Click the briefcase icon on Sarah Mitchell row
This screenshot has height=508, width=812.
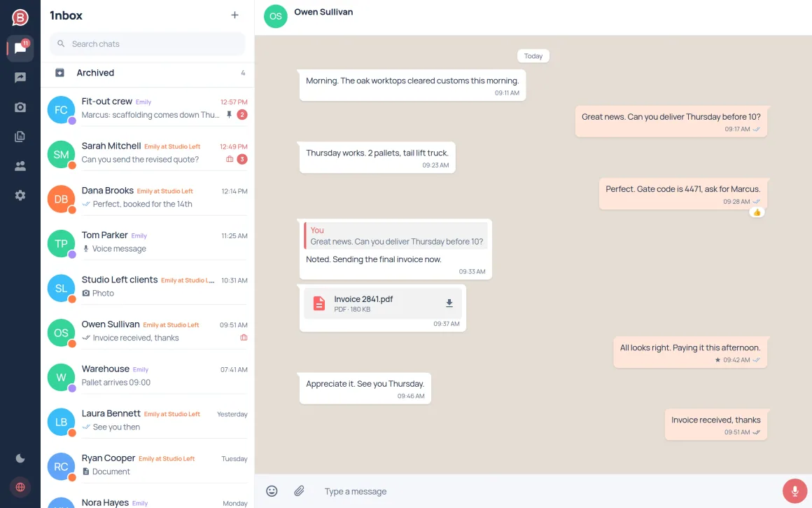230,159
